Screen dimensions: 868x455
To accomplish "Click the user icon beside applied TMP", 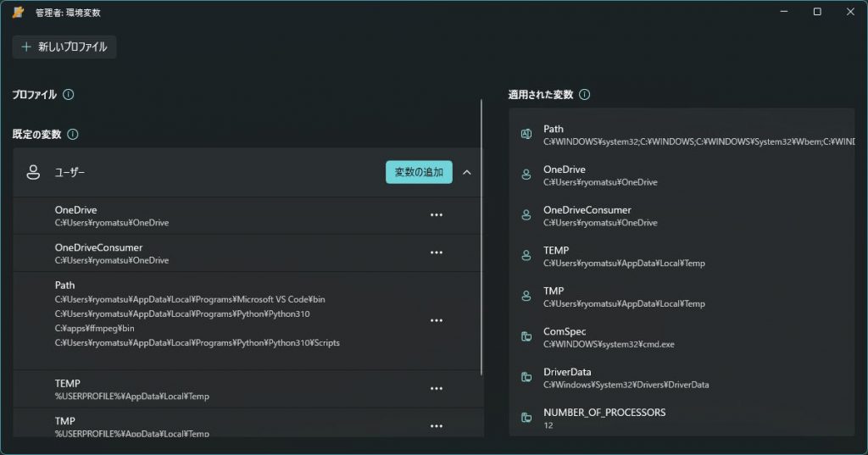I will click(x=526, y=297).
